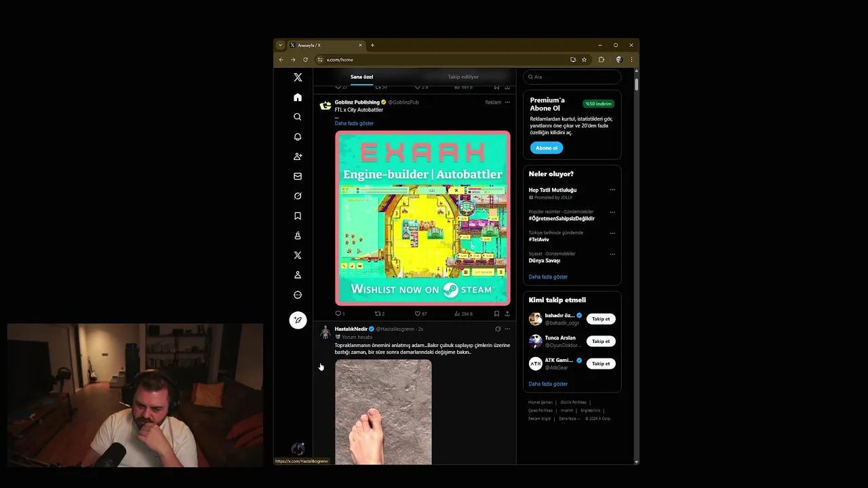Open Tunca Arslan avatar in suggestions
868x488 pixels.
pos(536,341)
